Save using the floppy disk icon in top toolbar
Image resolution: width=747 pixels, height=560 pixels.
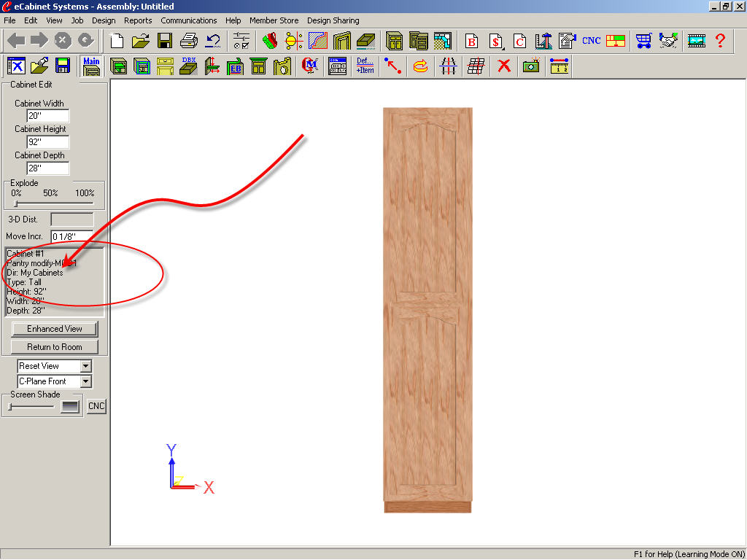[x=165, y=41]
